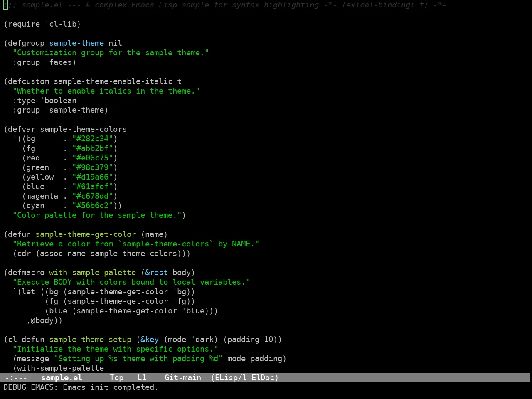532x399 pixels.
Task: Click the "#98c379" green color string
Action: click(x=92, y=167)
